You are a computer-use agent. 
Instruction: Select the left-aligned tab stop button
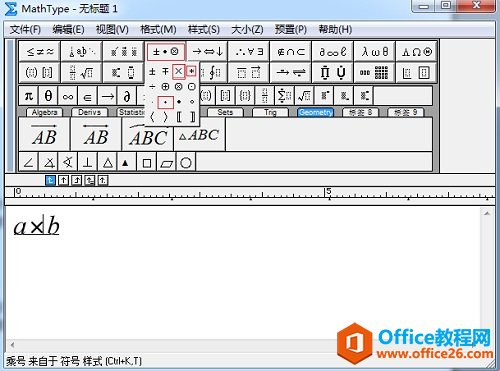tap(50, 180)
